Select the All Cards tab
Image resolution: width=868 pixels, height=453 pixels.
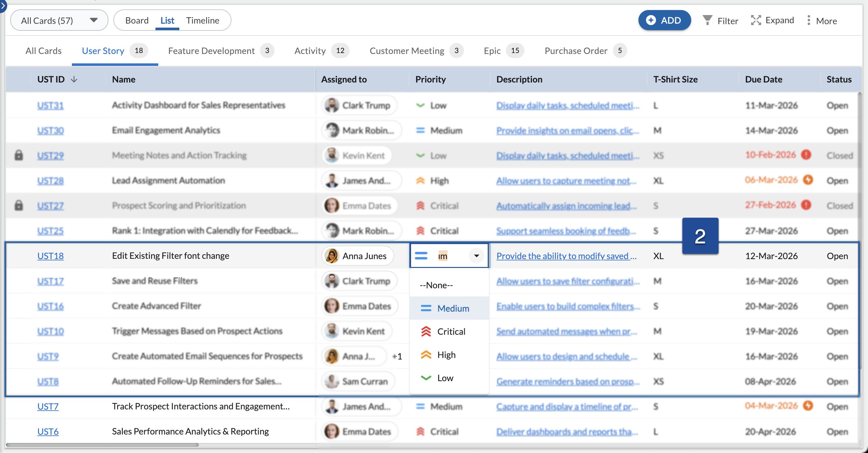click(x=43, y=51)
